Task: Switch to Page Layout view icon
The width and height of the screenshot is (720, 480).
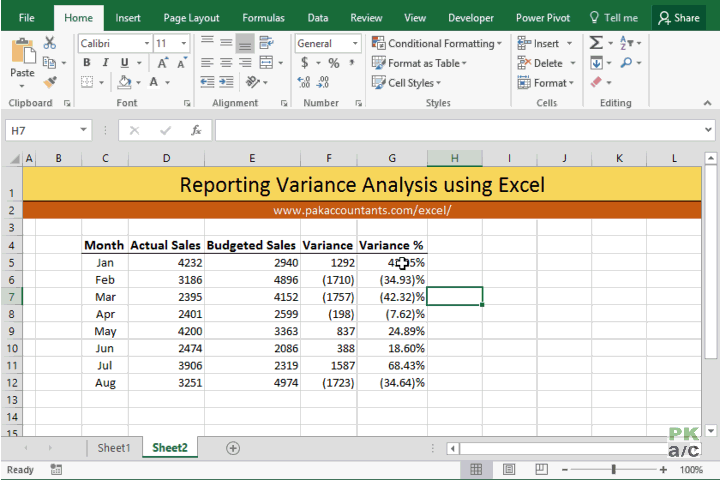Action: tap(509, 469)
